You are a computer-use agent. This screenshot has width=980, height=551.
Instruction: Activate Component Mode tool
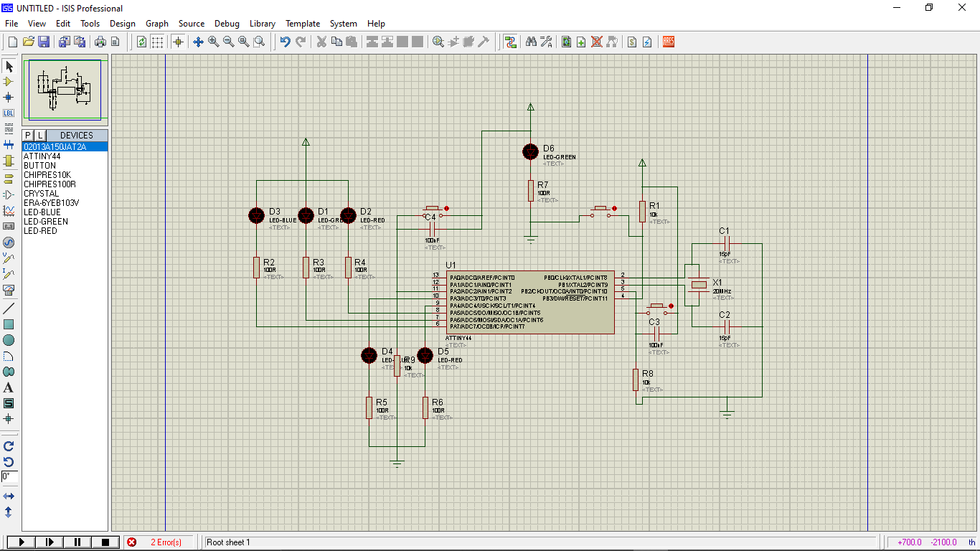pos(9,82)
